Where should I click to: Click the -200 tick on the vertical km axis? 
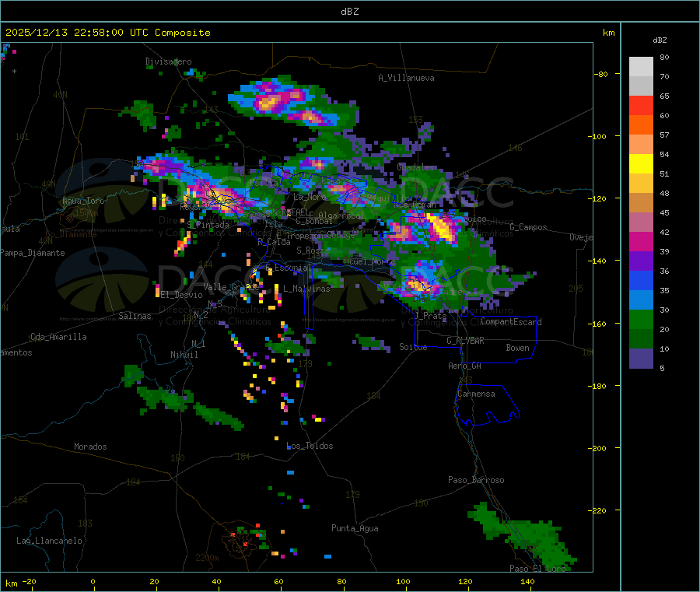tap(597, 448)
